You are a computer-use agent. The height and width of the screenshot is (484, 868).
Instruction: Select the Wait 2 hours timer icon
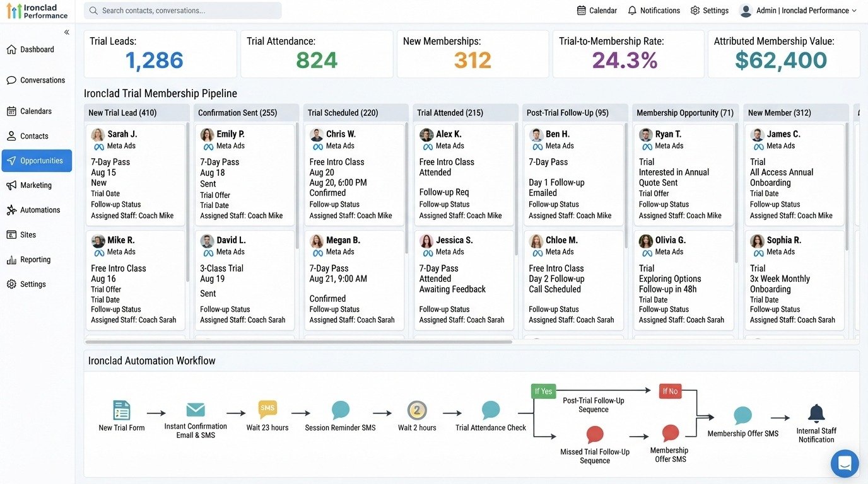[417, 411]
